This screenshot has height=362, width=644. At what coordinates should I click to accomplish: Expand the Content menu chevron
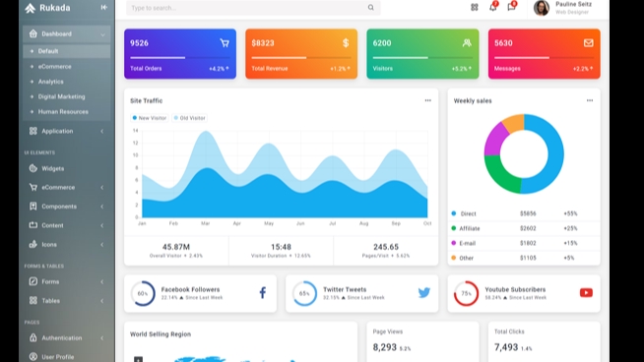pos(101,225)
